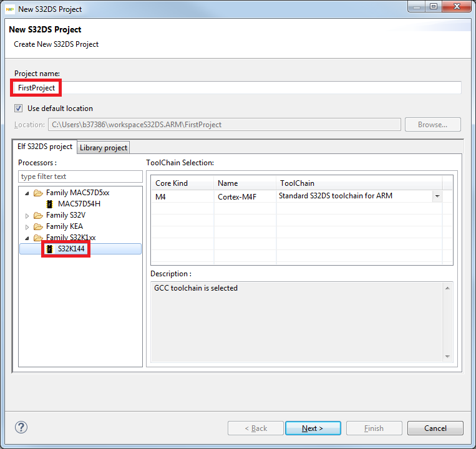Switch to the Library project tab
The height and width of the screenshot is (449, 476).
click(104, 148)
